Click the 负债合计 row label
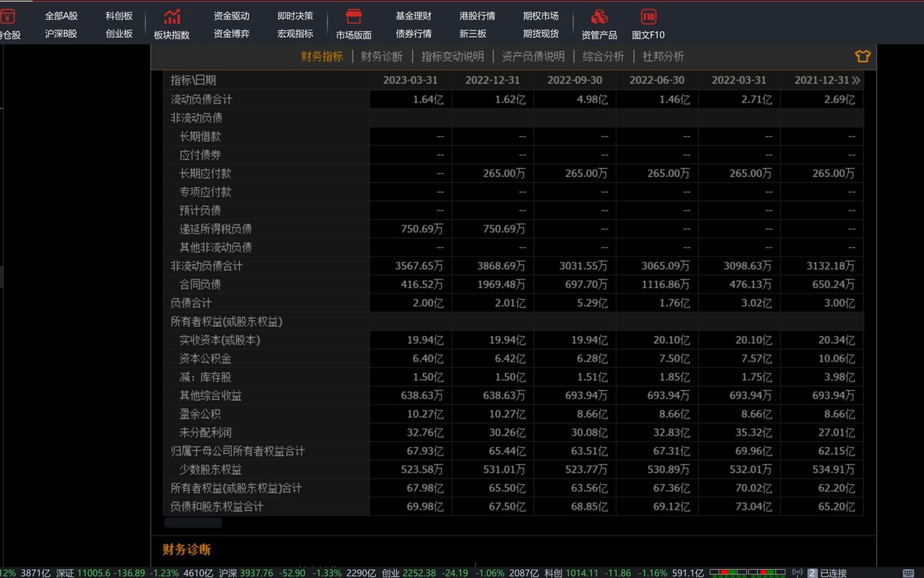 click(x=191, y=303)
